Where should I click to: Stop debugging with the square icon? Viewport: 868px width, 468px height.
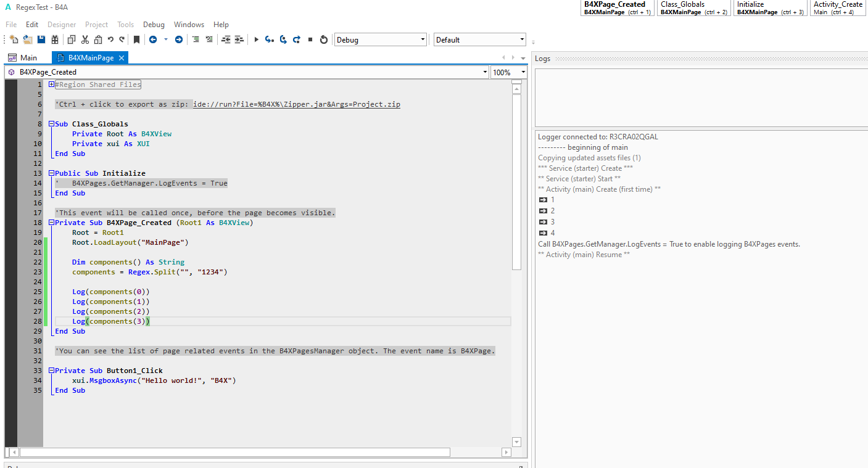click(310, 39)
